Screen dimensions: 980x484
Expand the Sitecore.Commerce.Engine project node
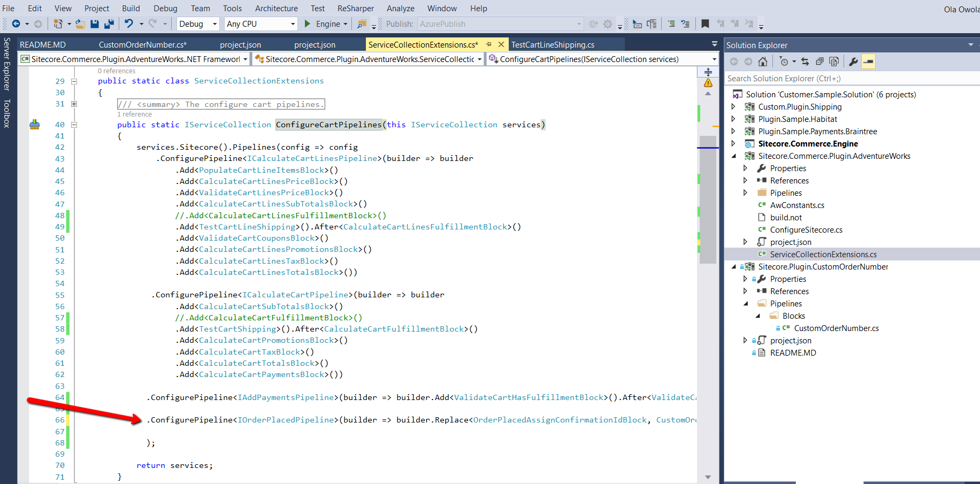[x=733, y=143]
